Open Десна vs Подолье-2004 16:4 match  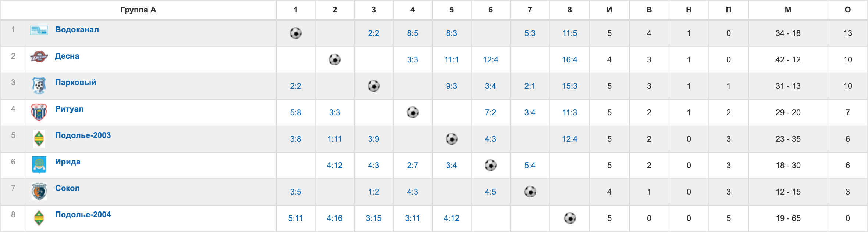[570, 59]
